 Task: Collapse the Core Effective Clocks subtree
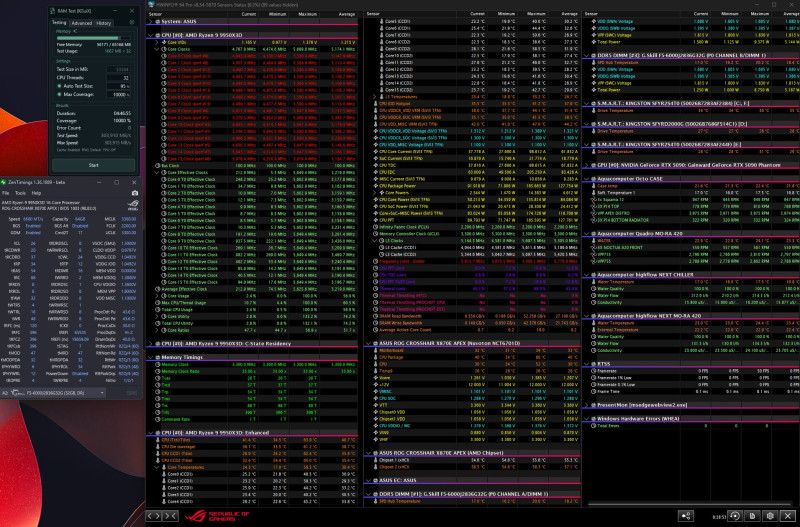[157, 172]
